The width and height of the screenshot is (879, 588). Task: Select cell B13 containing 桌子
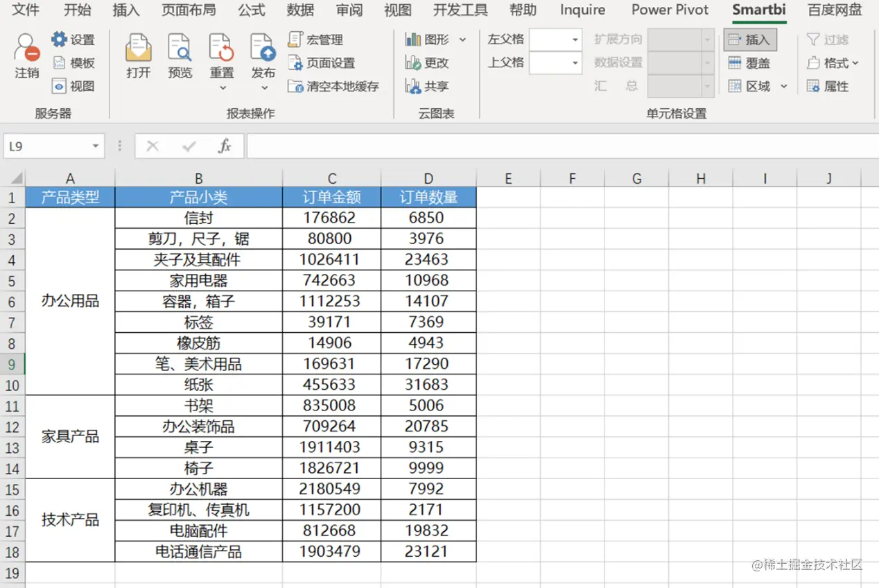[198, 447]
